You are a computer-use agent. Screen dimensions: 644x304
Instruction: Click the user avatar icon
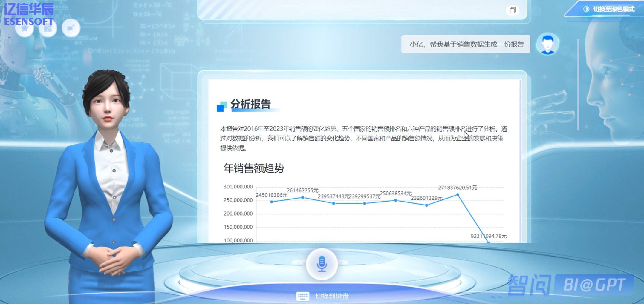pos(547,44)
